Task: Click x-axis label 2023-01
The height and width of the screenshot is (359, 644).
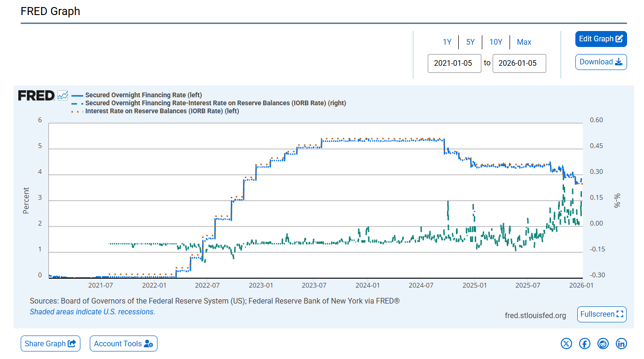Action: (x=261, y=285)
